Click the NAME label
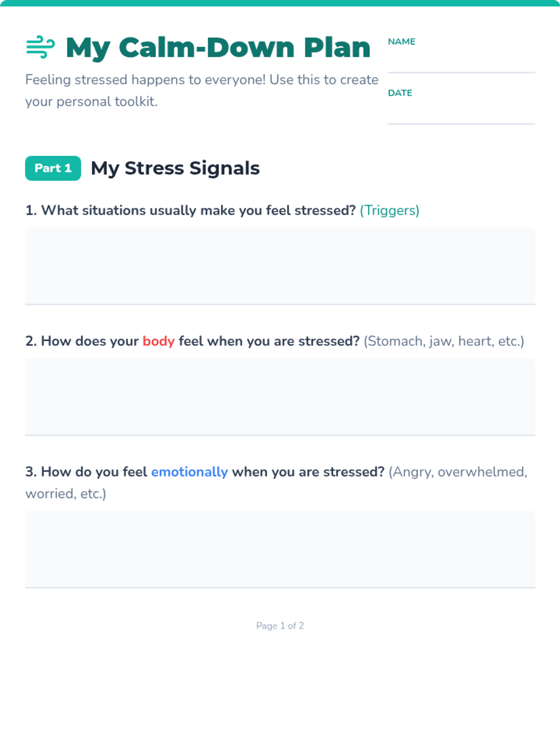The image size is (560, 747). pos(401,42)
